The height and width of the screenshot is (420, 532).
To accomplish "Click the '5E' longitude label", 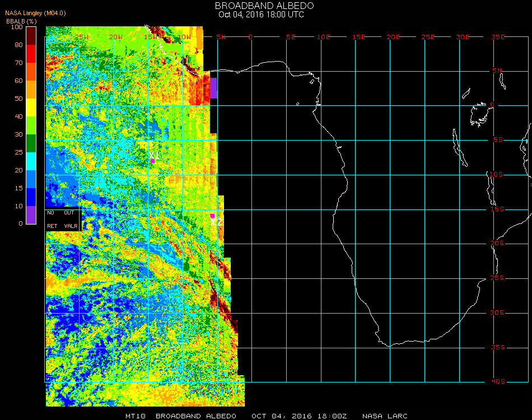I will [291, 37].
